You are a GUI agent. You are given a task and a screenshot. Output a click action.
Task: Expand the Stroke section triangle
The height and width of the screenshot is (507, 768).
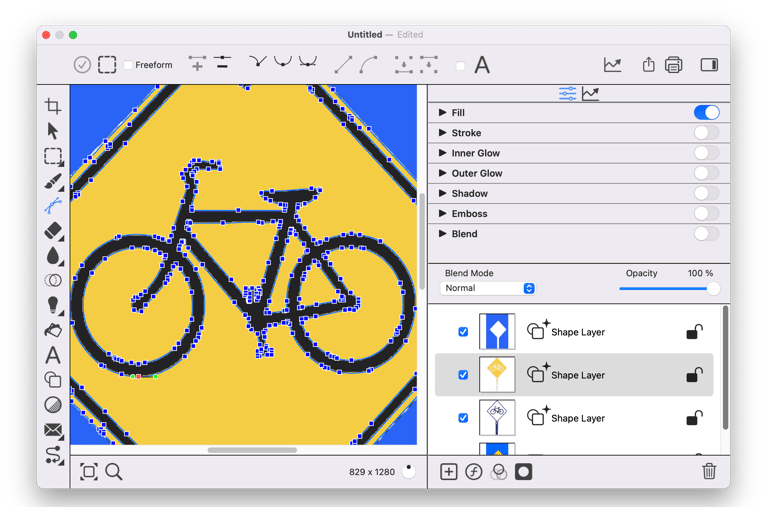pyautogui.click(x=442, y=133)
